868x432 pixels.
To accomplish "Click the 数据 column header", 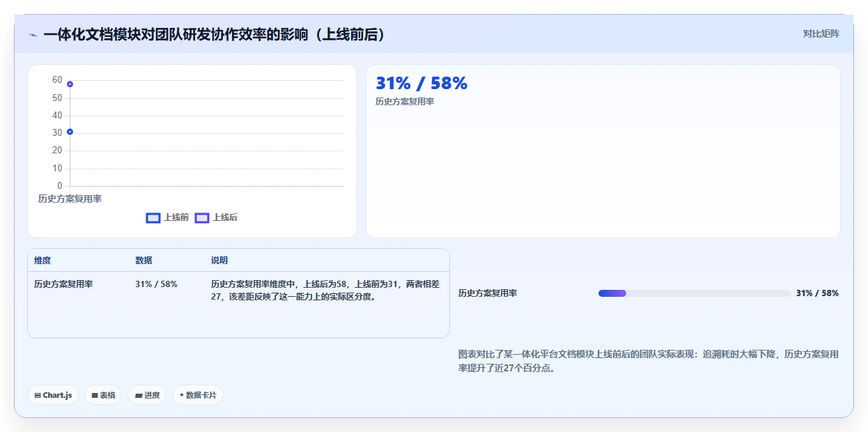I will 144,261.
